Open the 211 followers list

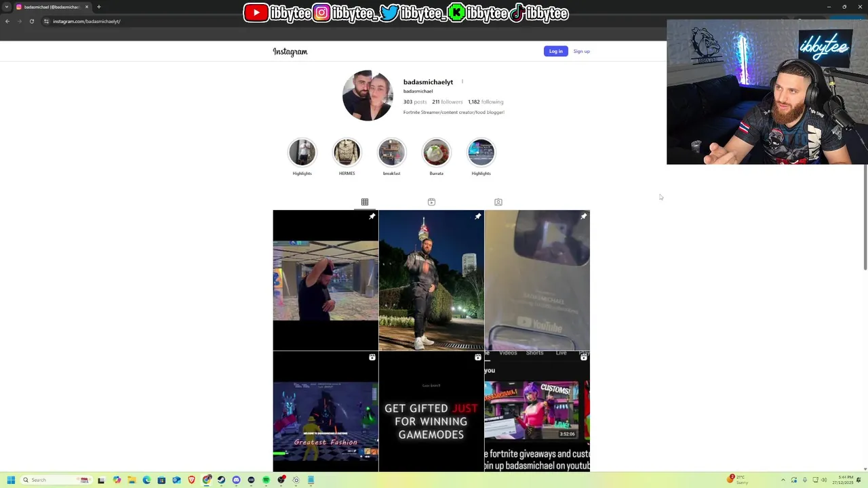[447, 102]
